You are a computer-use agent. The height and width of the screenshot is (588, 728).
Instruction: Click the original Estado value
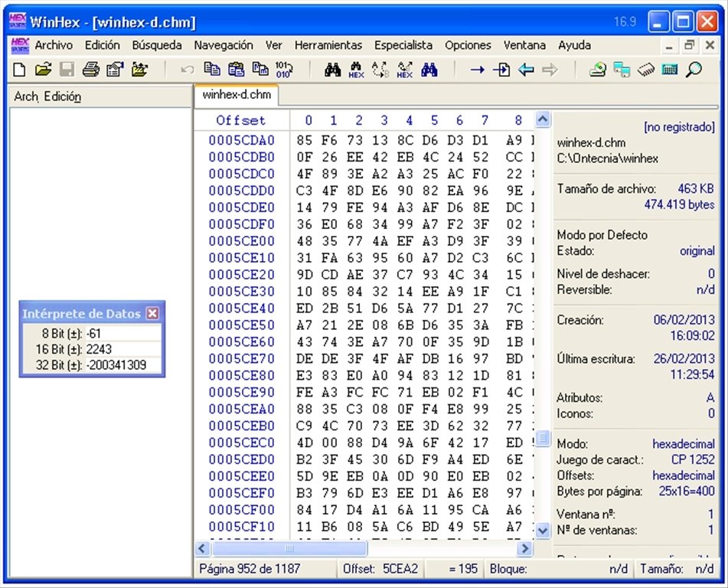[x=697, y=251]
